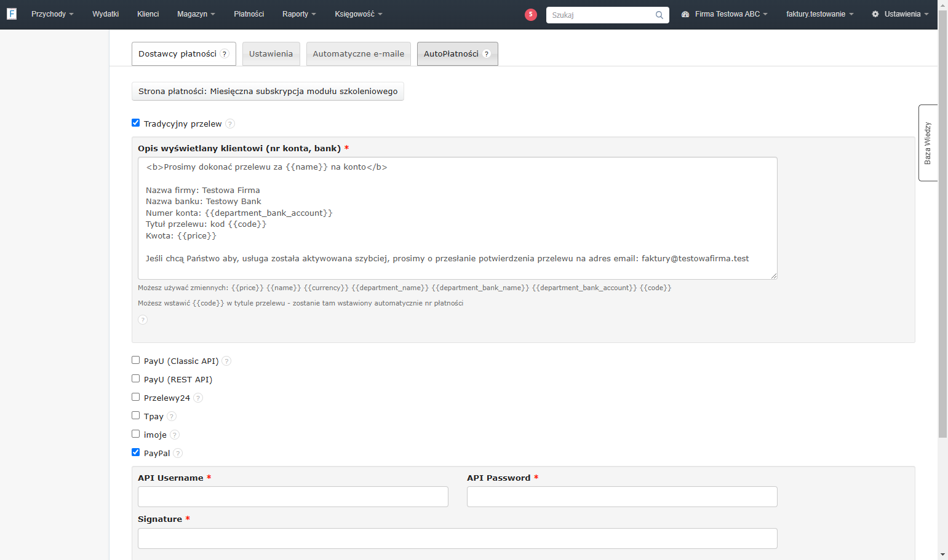Enable the PayU (Classic API) checkbox

click(135, 360)
